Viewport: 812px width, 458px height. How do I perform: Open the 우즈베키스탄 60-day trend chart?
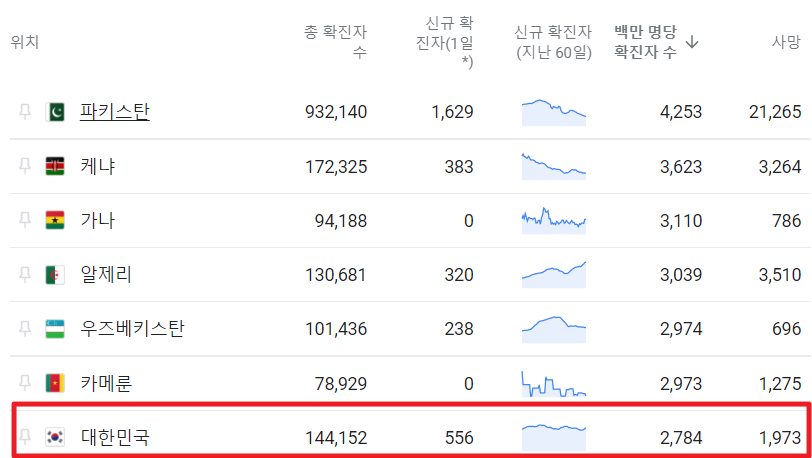click(x=554, y=329)
